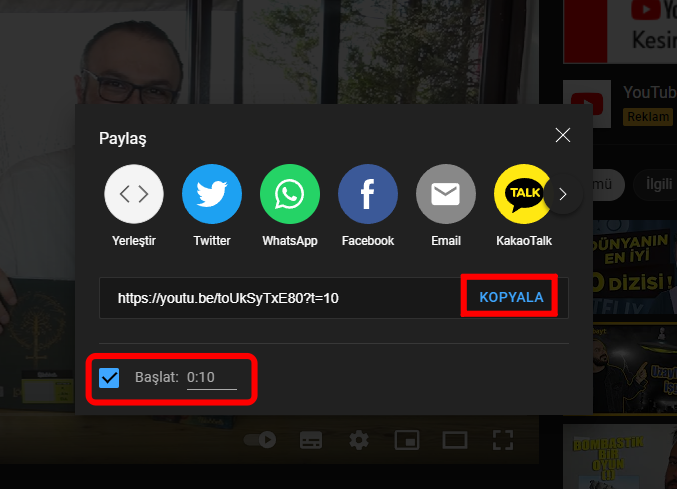Toggle the autoplay switch in the player

[261, 440]
